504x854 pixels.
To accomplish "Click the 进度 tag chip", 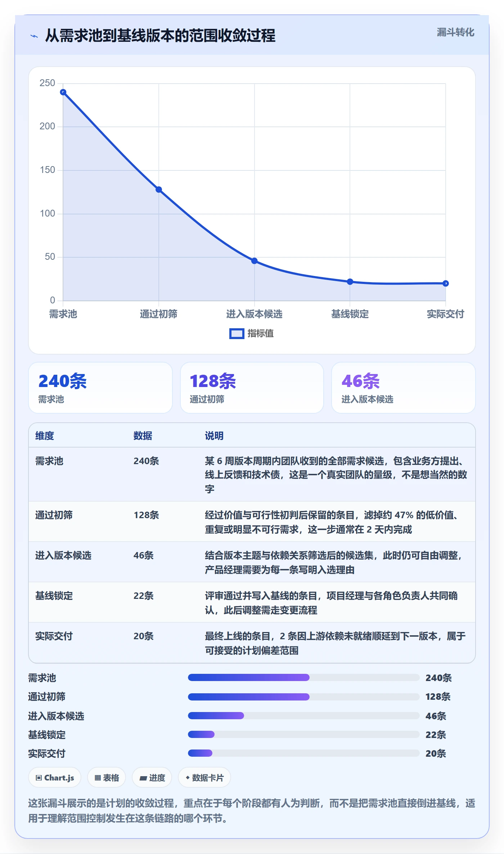I will [152, 778].
